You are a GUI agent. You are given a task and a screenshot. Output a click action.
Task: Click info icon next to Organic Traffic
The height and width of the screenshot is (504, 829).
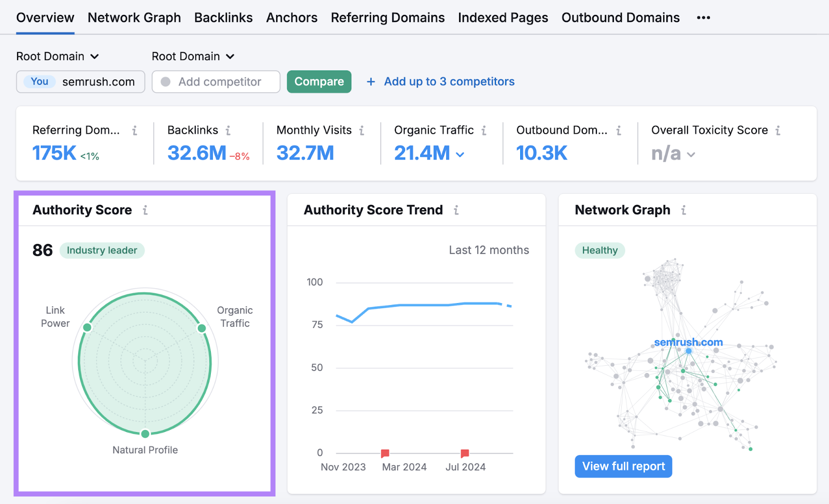pos(484,131)
